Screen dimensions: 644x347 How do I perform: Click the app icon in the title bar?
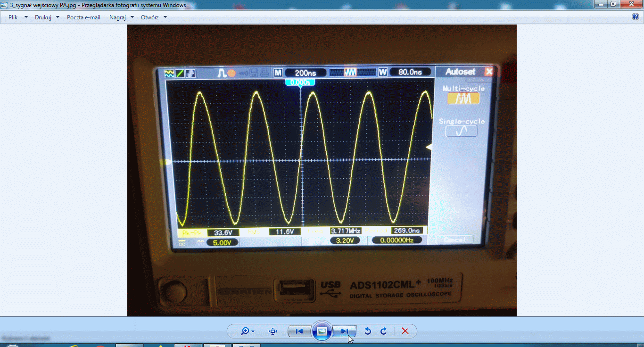coord(5,5)
